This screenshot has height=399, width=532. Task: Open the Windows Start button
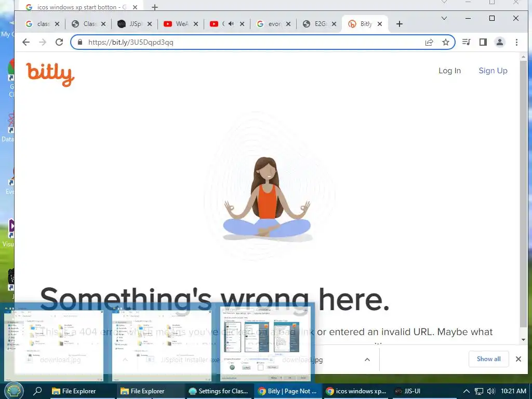click(14, 391)
